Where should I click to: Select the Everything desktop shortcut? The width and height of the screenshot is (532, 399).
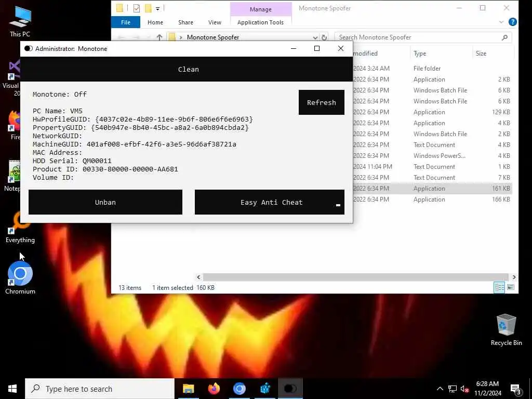(x=20, y=228)
